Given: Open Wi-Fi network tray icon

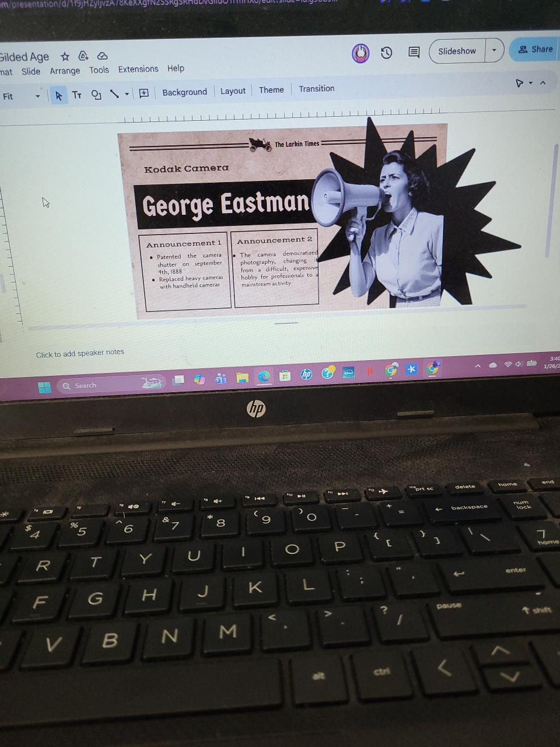Looking at the screenshot, I should pos(508,364).
